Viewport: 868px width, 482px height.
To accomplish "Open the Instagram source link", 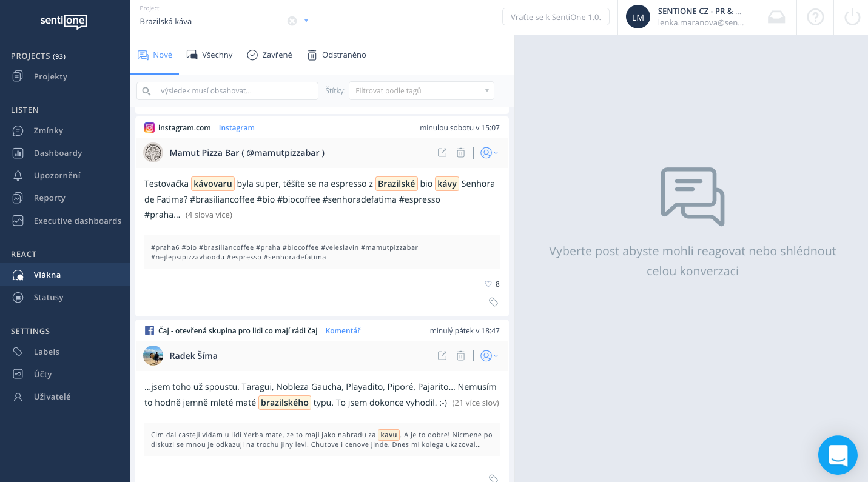I will coord(237,128).
